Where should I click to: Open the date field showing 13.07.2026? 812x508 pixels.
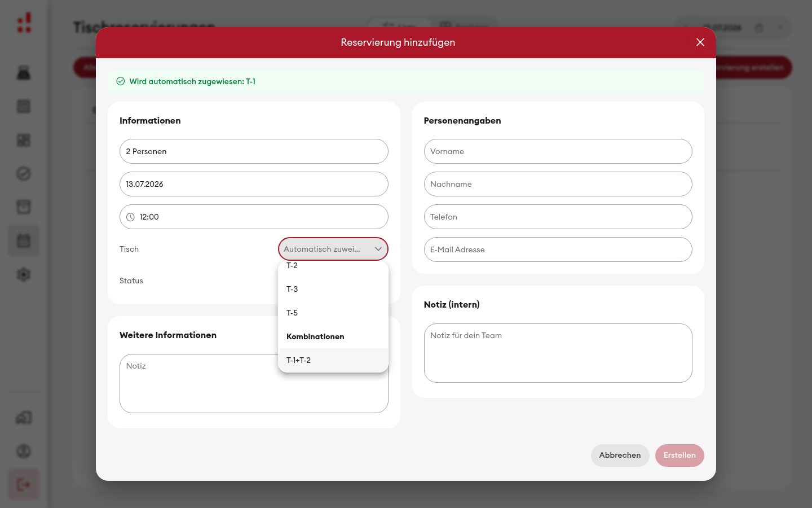(254, 184)
